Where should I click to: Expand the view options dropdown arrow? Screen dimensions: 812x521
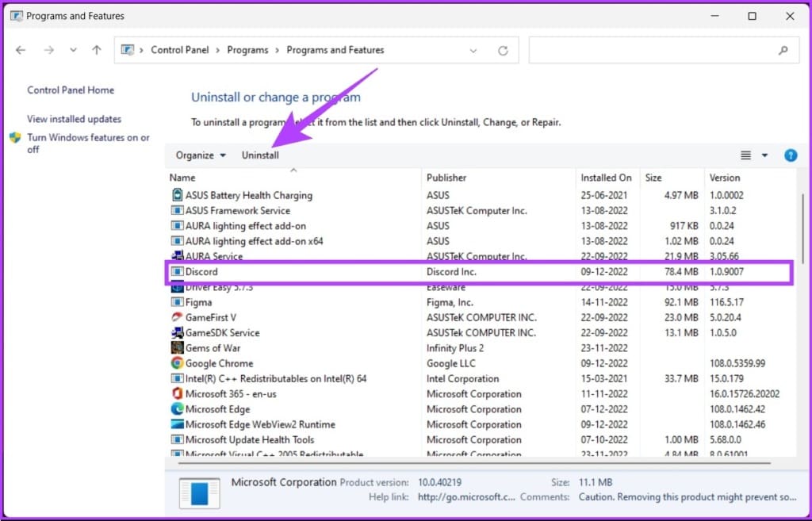[x=764, y=155]
